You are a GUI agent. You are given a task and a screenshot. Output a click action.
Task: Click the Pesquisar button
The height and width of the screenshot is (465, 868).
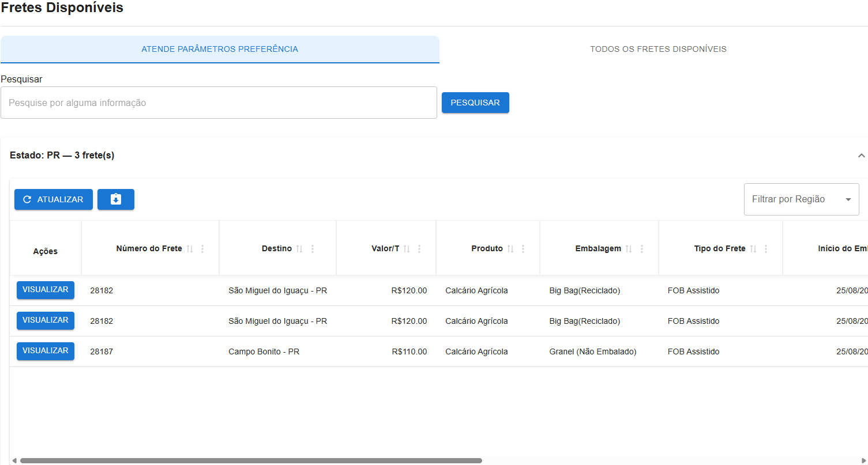pos(475,103)
